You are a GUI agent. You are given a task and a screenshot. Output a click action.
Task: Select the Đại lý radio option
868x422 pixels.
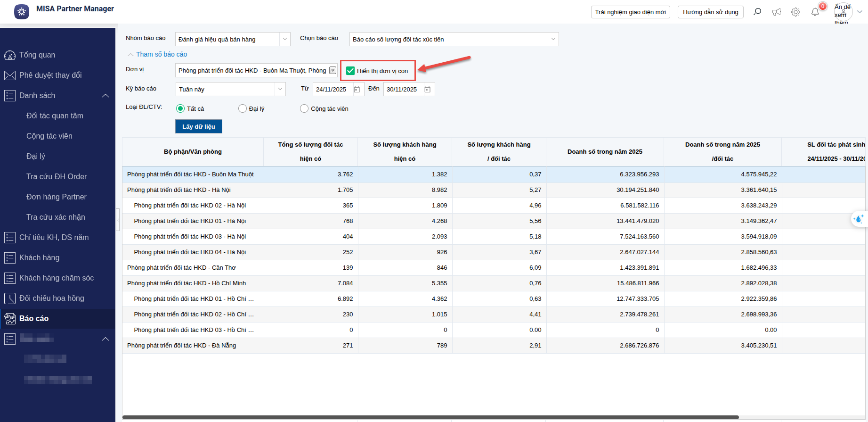click(x=243, y=109)
